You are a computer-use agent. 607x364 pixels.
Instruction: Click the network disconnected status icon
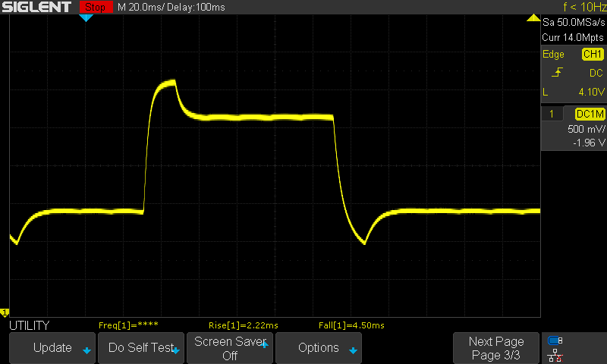555,355
